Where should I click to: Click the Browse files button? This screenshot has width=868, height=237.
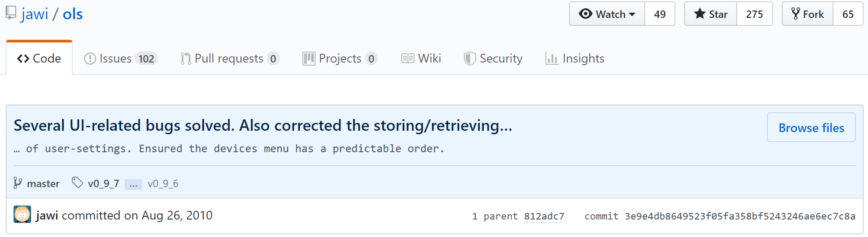point(811,128)
